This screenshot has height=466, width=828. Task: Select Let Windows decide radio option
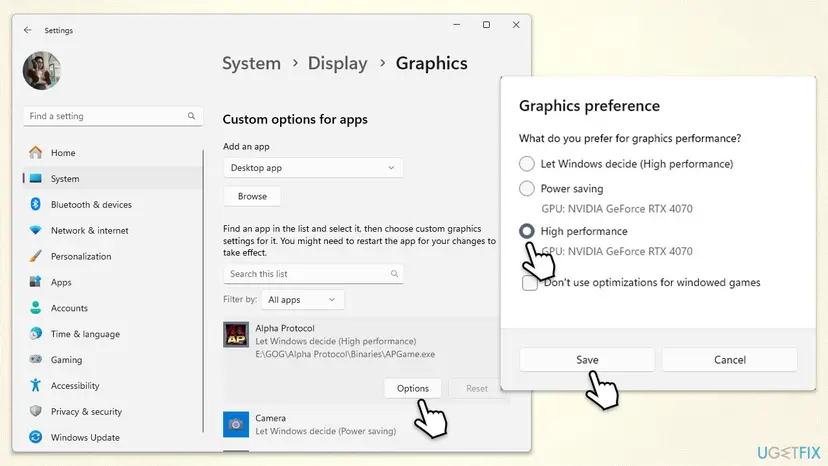pos(526,164)
